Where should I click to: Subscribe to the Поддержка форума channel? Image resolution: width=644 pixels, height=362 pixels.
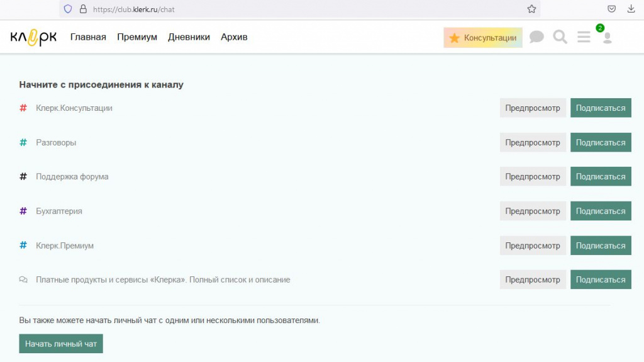(601, 176)
